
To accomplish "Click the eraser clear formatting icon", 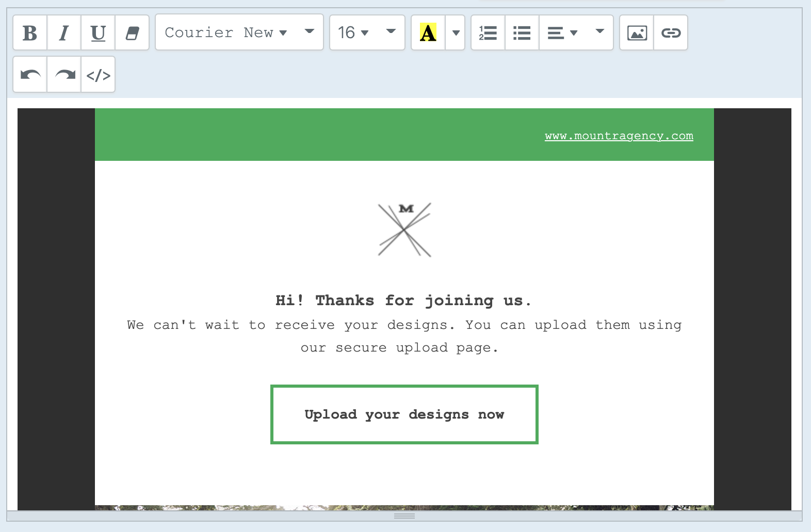I will 132,32.
